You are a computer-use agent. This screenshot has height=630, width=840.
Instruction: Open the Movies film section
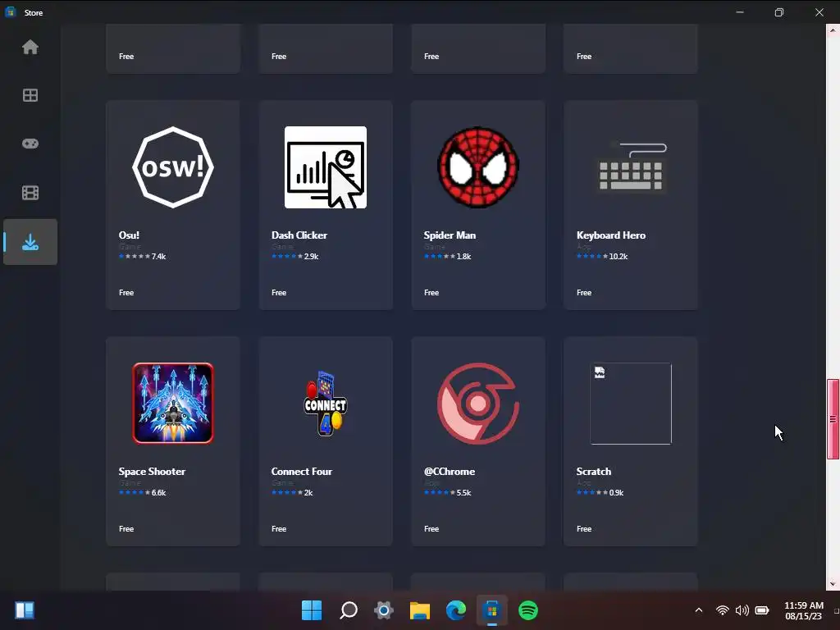(x=30, y=193)
